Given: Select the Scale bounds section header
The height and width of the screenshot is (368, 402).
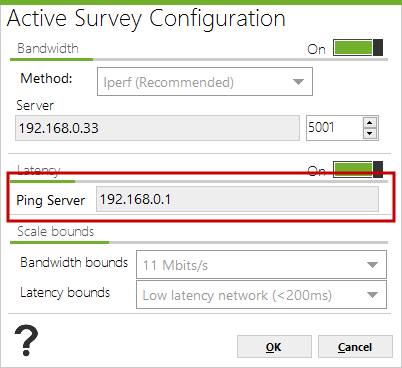Looking at the screenshot, I should coord(56,231).
